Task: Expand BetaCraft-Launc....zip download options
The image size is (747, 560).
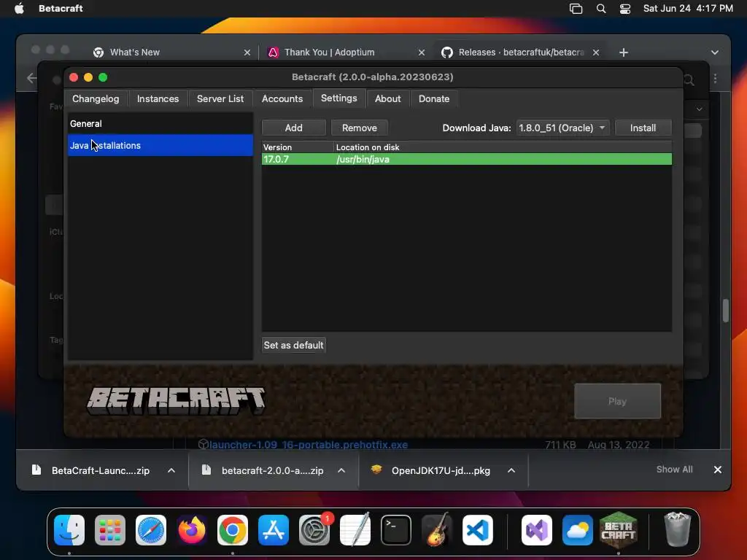Action: tap(171, 470)
